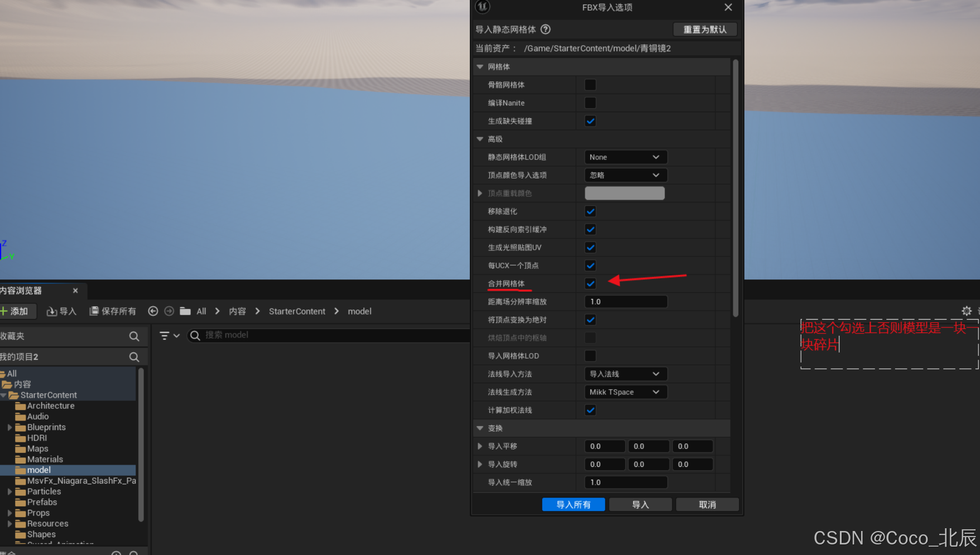980x555 pixels.
Task: Open 法线导入方法 dropdown
Action: click(626, 374)
